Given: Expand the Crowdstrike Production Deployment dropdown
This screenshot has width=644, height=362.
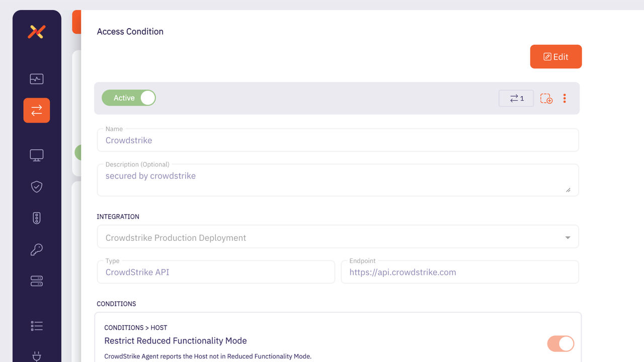Looking at the screenshot, I should click(x=338, y=237).
